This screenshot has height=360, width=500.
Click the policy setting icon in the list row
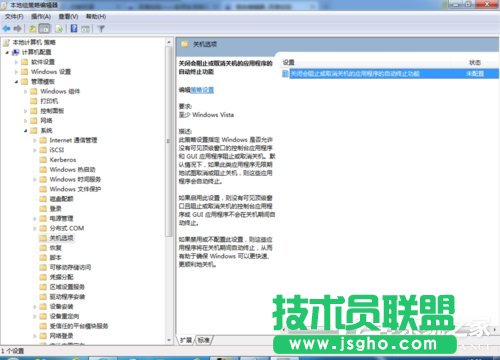pyautogui.click(x=285, y=73)
